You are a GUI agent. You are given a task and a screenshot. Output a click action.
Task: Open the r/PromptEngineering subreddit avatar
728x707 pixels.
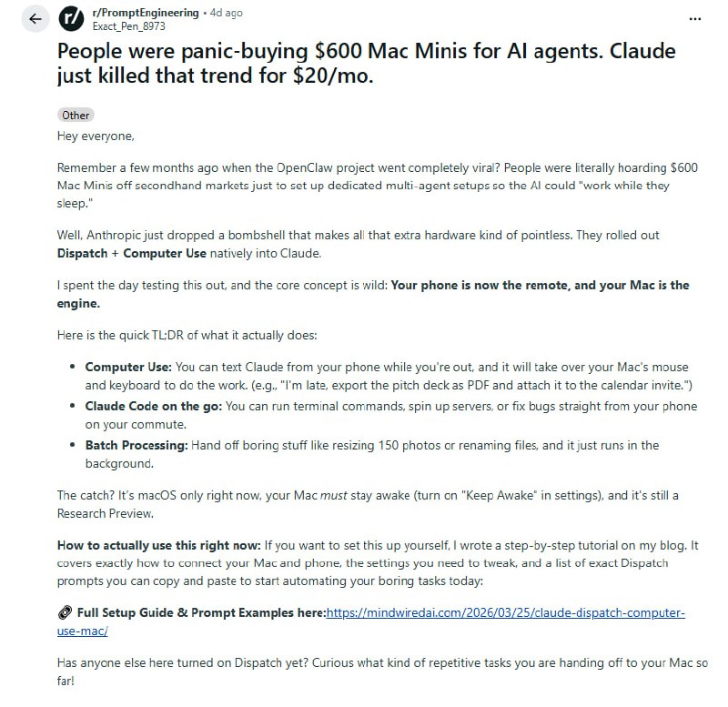[72, 19]
